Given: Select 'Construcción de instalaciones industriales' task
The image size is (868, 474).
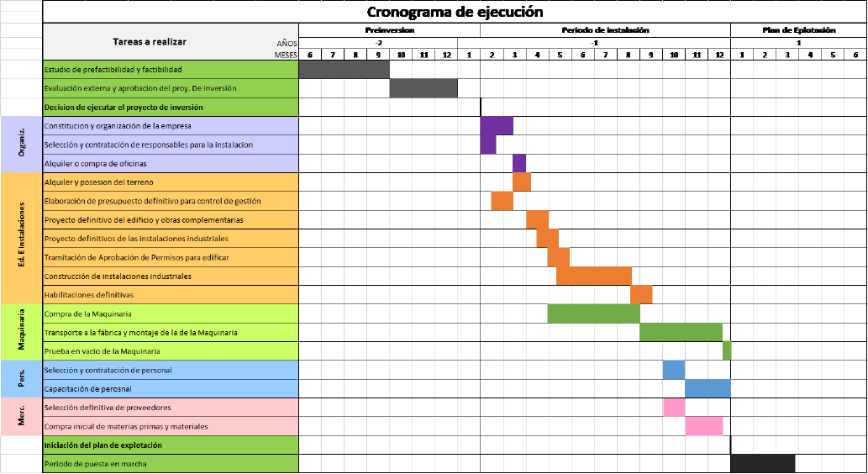Looking at the screenshot, I should pyautogui.click(x=171, y=276).
